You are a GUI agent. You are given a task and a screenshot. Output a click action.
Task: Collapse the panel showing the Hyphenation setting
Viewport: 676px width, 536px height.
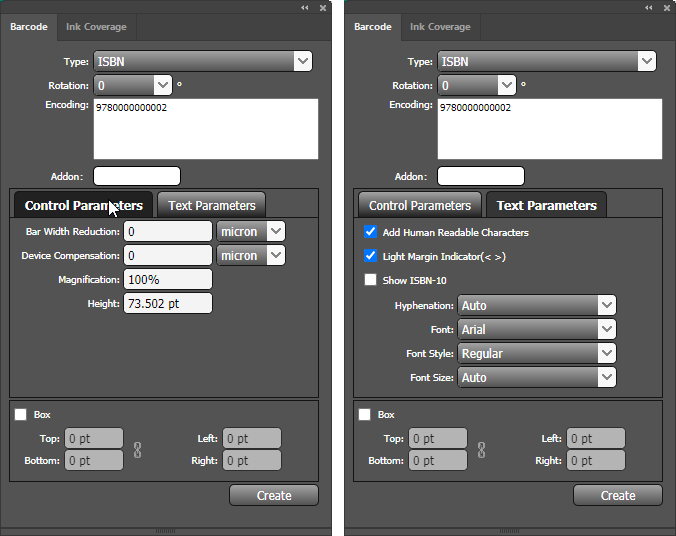click(649, 8)
